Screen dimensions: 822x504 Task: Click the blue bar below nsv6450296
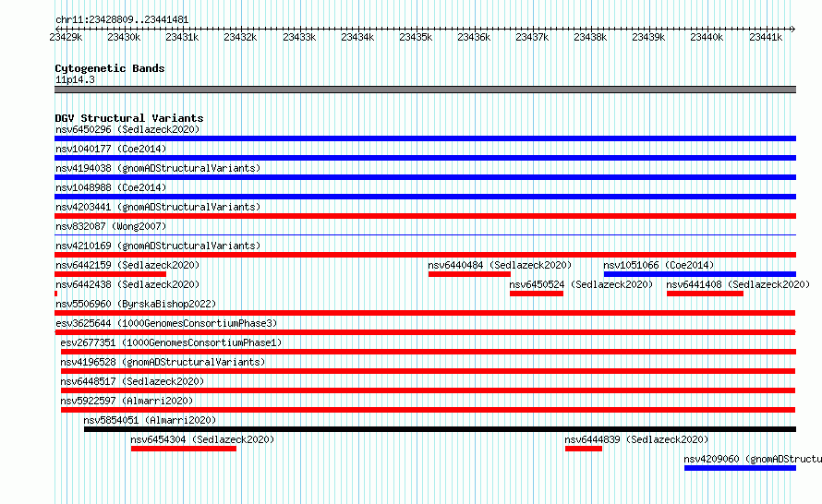point(425,138)
